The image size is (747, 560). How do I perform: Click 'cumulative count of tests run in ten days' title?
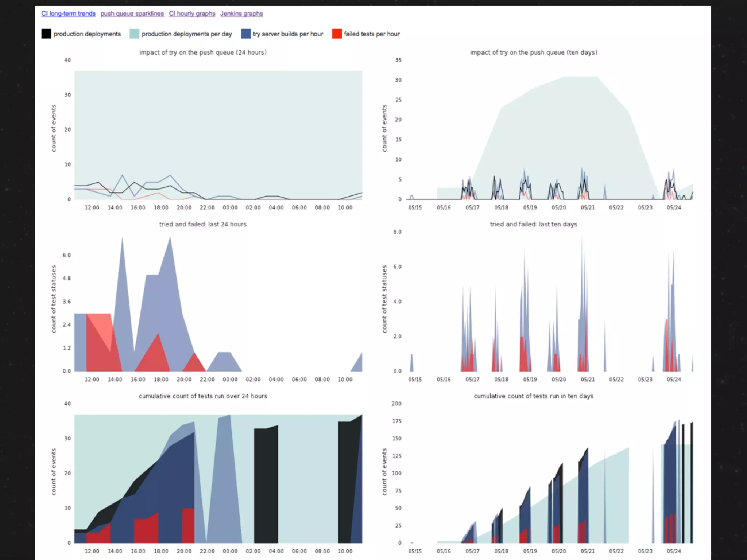tap(534, 396)
